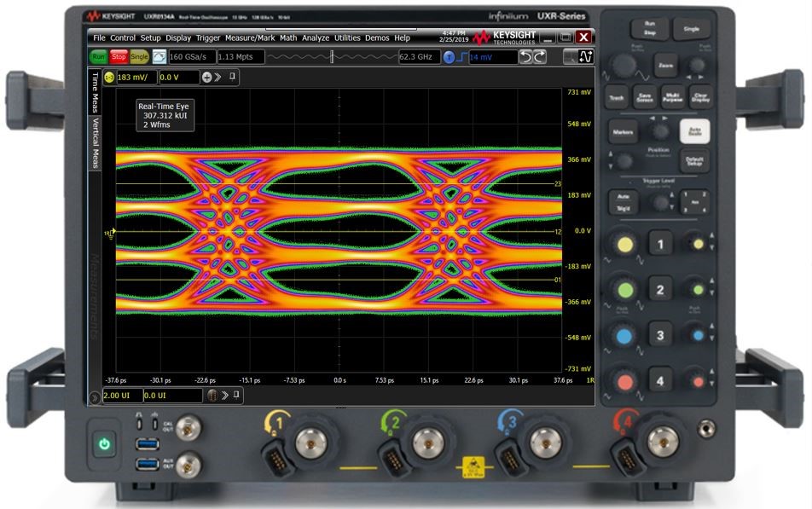
Task: Open the Trigger menu
Action: pos(208,38)
